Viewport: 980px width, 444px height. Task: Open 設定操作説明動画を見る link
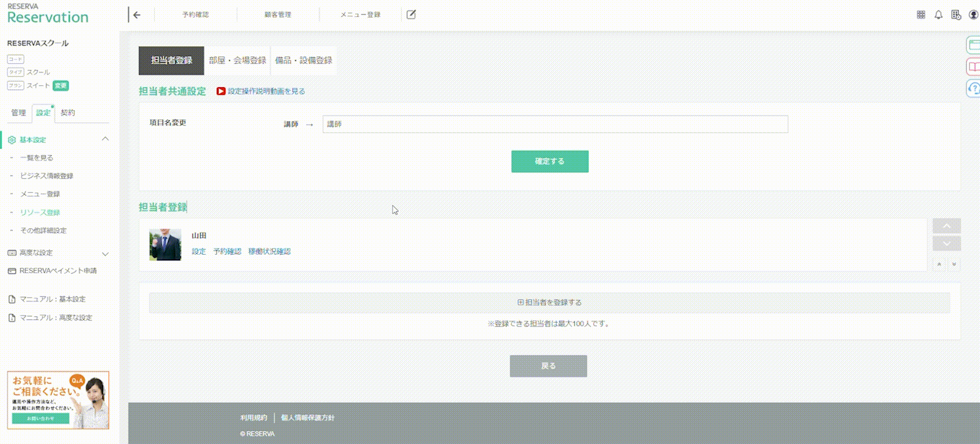[266, 91]
